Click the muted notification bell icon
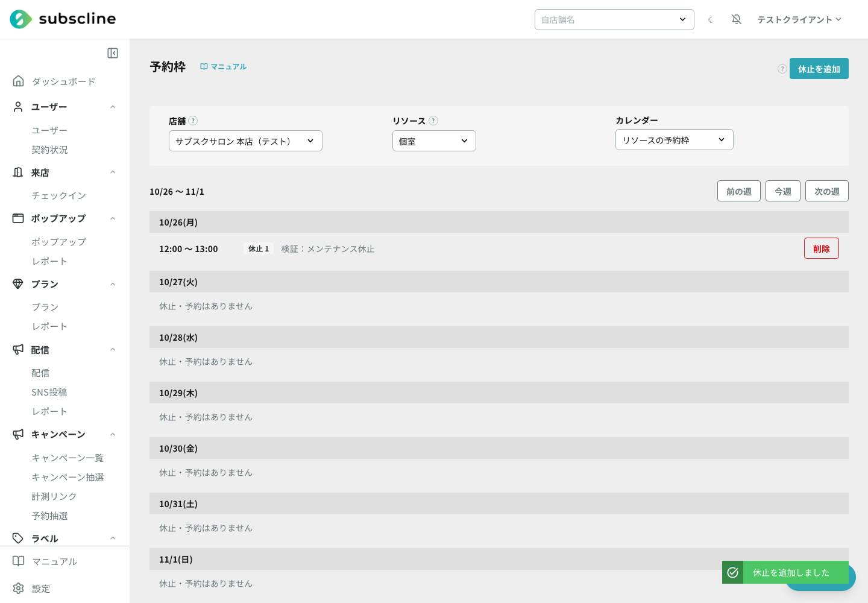The image size is (868, 603). click(x=737, y=19)
